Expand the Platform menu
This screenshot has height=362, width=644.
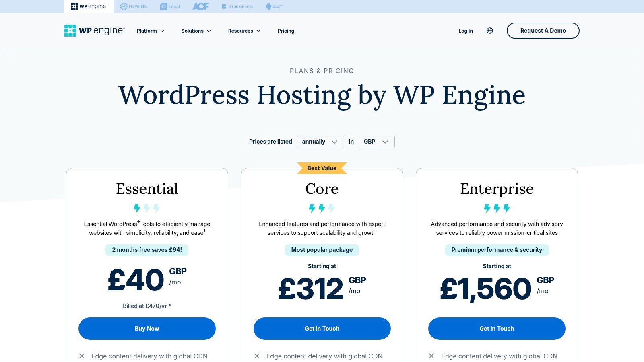151,31
